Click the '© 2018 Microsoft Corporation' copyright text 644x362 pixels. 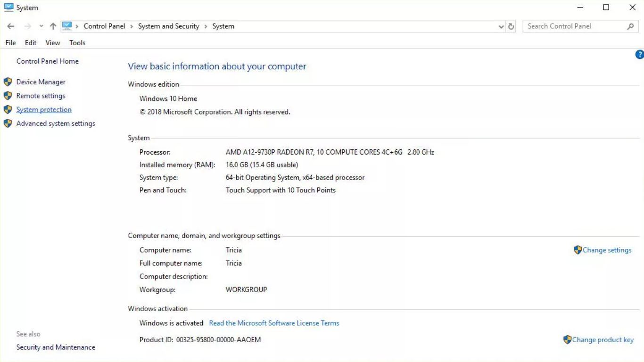pyautogui.click(x=215, y=112)
